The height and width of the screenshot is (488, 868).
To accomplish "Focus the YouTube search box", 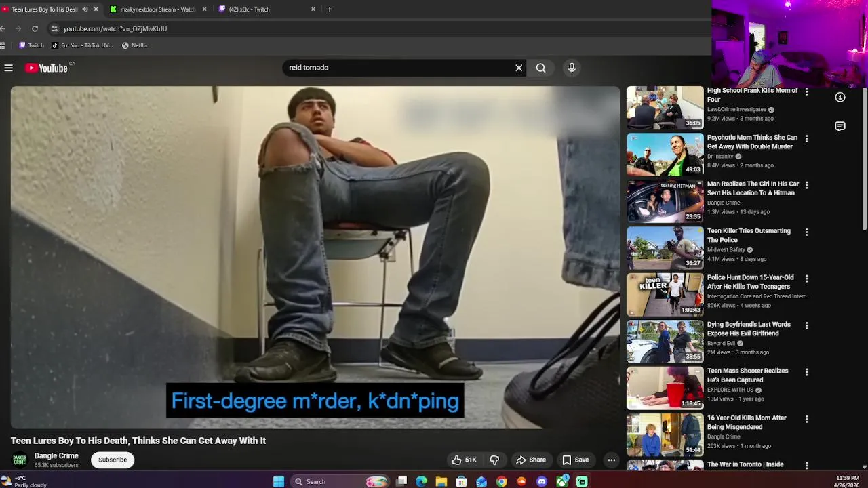I will (x=400, y=68).
